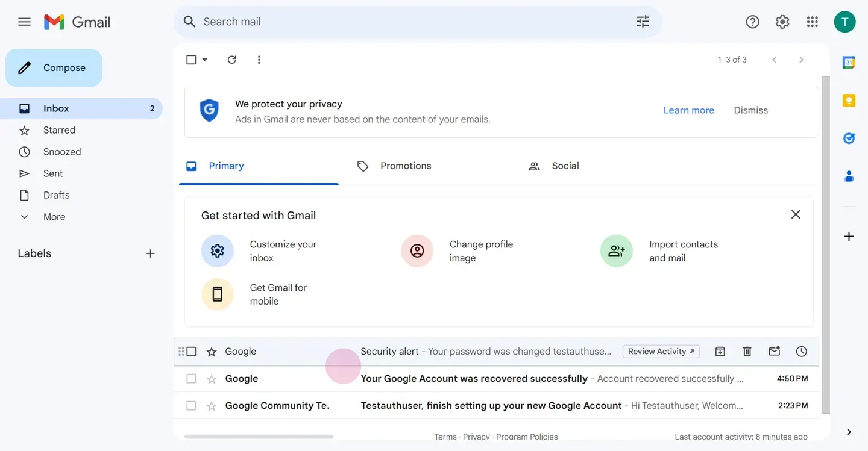Screen dimensions: 868x451
Task: Delete the Security alert email
Action: click(x=747, y=352)
